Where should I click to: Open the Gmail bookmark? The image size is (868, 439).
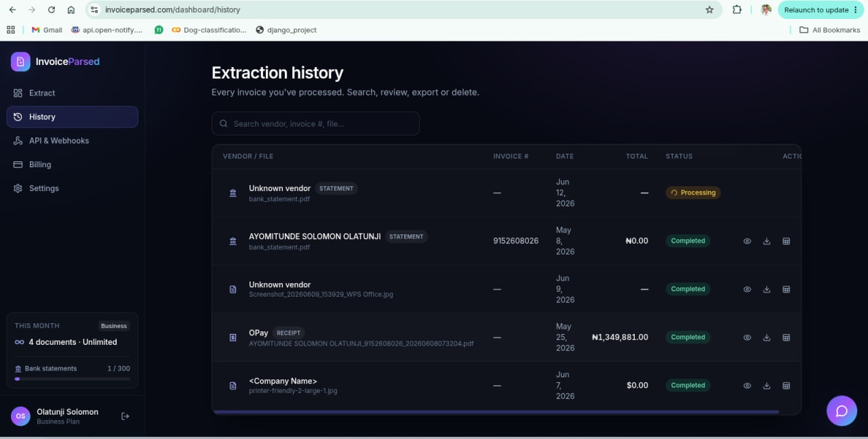(47, 30)
